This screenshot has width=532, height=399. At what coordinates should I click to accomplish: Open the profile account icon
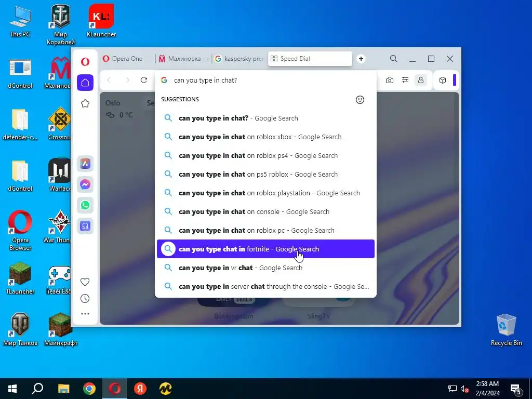point(421,80)
